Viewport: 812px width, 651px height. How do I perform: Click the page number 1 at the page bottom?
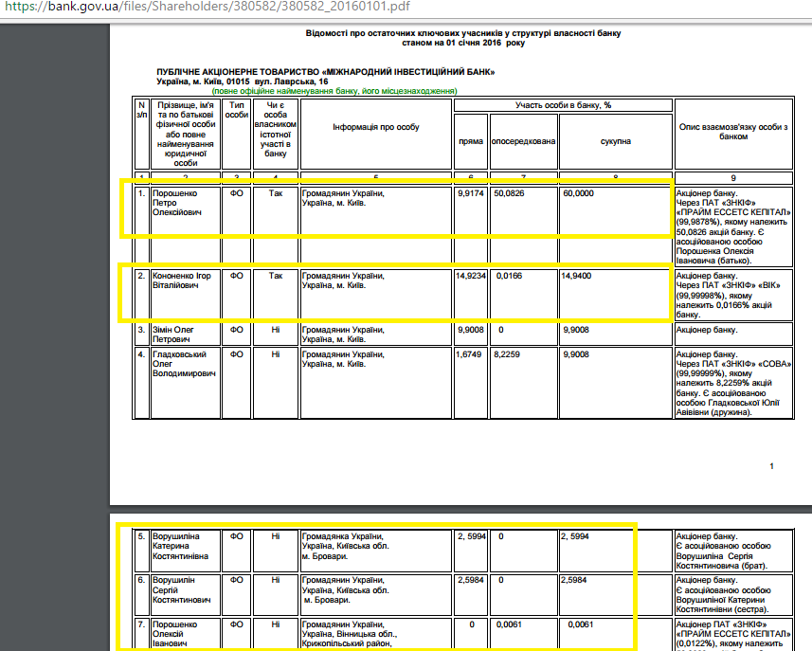pos(772,466)
